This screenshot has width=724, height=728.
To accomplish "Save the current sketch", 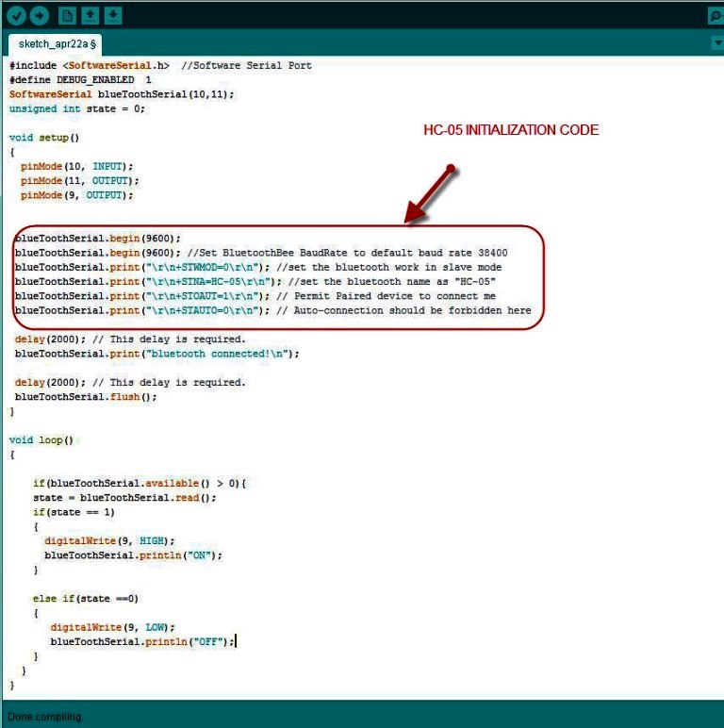I will click(113, 16).
